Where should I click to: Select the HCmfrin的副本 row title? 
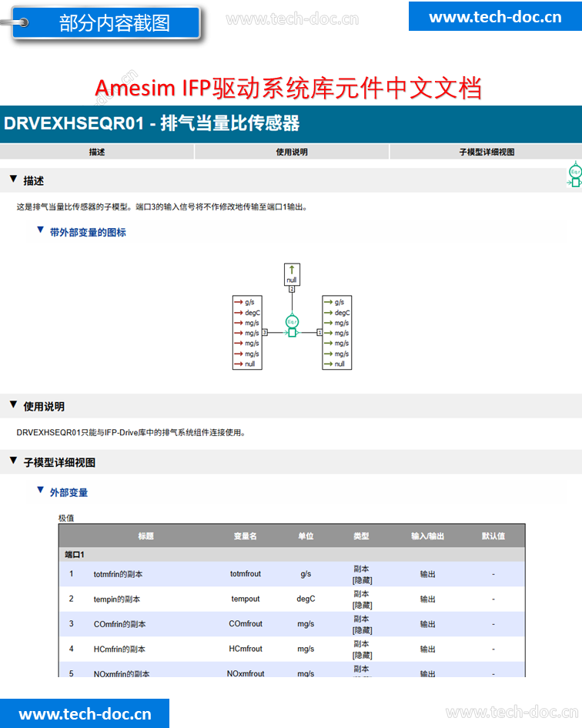(x=119, y=649)
